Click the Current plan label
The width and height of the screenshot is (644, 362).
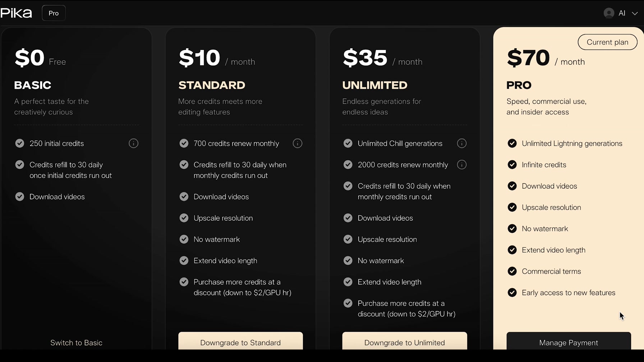607,42
